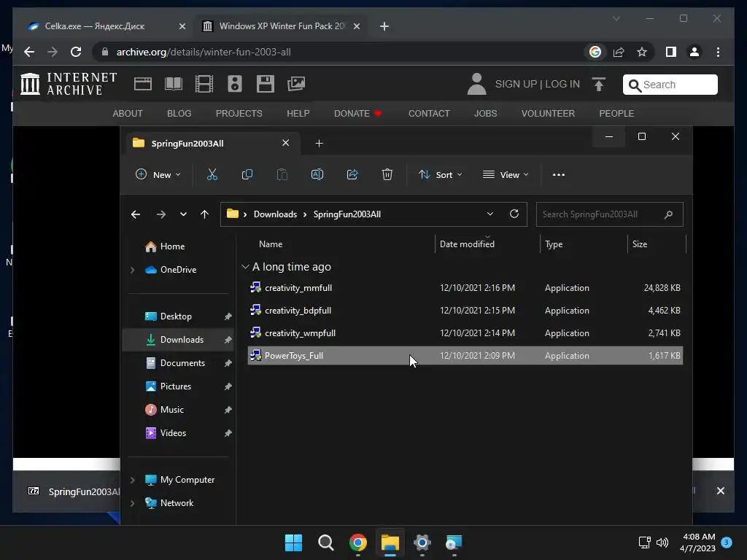Refresh the SpringFun2003All folder view
The width and height of the screenshot is (747, 560).
[514, 214]
